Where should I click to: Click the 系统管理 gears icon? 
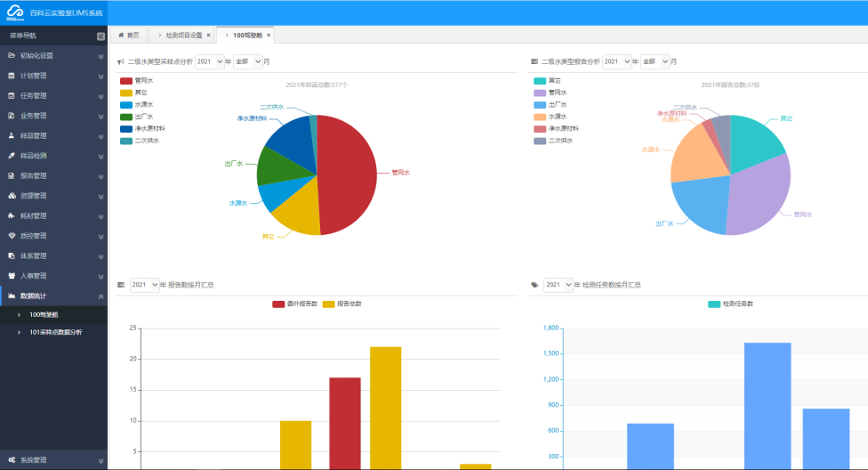(x=12, y=460)
